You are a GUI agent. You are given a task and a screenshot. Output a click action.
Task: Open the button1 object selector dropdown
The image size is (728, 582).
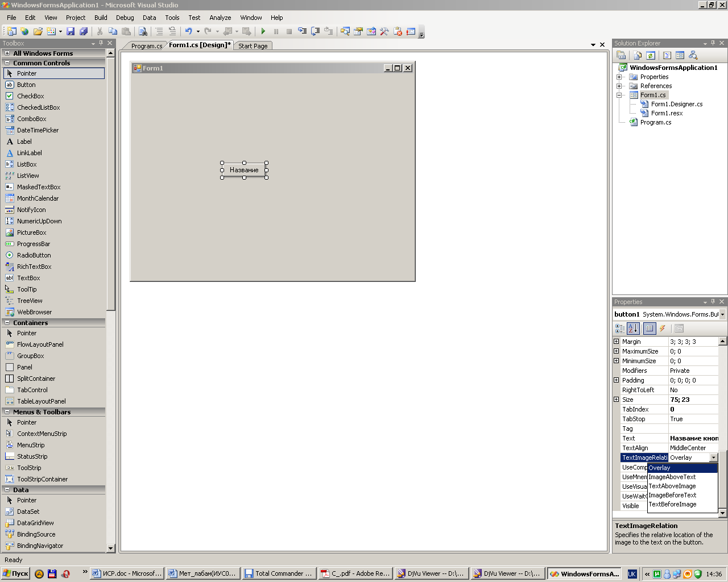[x=722, y=314]
